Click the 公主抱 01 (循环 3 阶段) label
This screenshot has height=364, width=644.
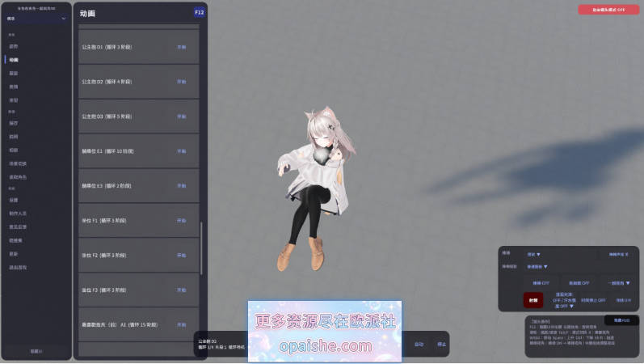pos(107,47)
